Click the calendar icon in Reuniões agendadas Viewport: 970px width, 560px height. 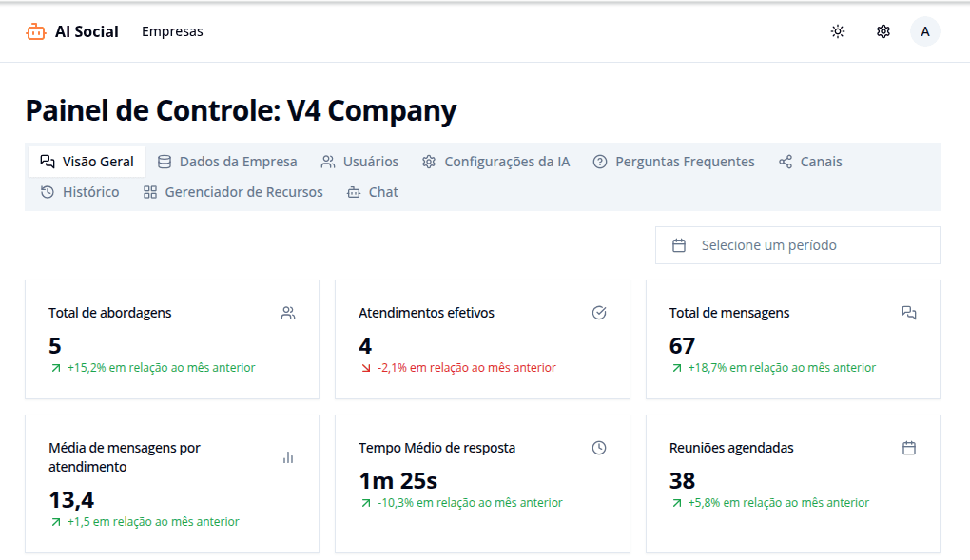909,448
